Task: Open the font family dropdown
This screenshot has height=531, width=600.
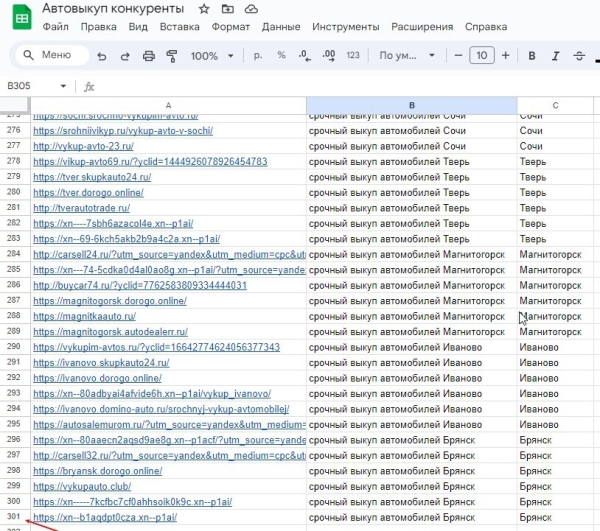Action: [x=406, y=56]
